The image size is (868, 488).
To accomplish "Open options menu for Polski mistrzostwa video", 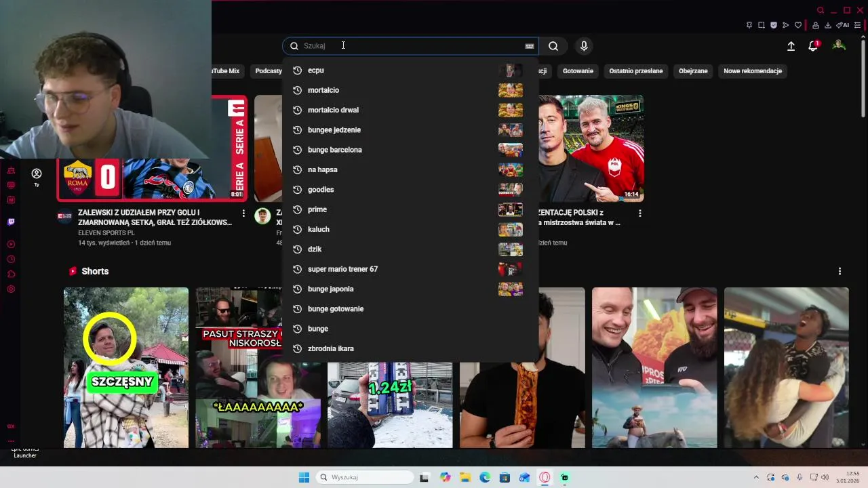I will 639,213.
